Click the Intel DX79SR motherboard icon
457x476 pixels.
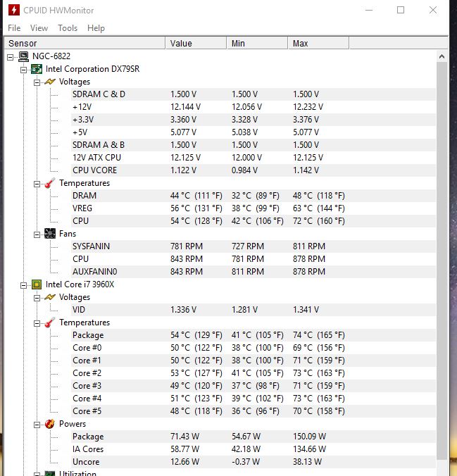point(37,69)
